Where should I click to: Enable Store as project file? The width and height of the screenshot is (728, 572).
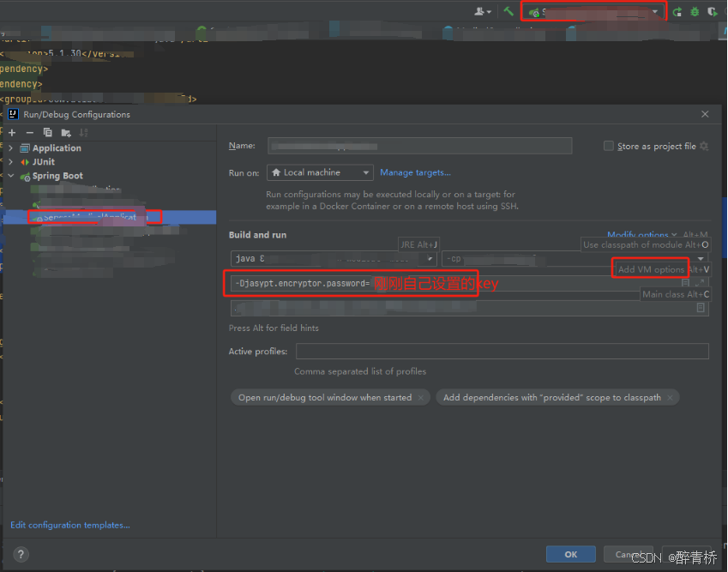coord(608,146)
